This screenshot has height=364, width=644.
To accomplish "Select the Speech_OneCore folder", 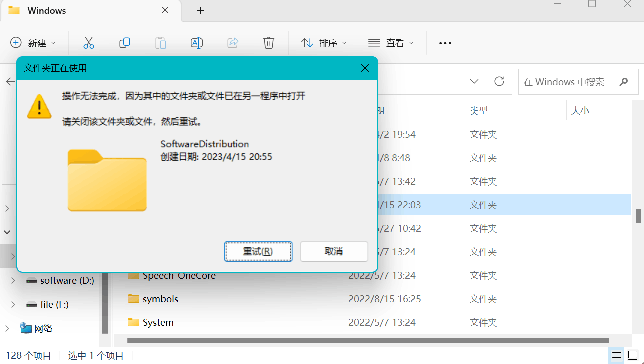I will pos(179,276).
